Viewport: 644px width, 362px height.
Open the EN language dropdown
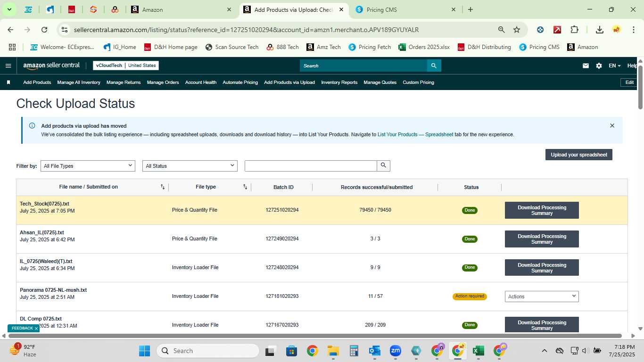pyautogui.click(x=614, y=66)
